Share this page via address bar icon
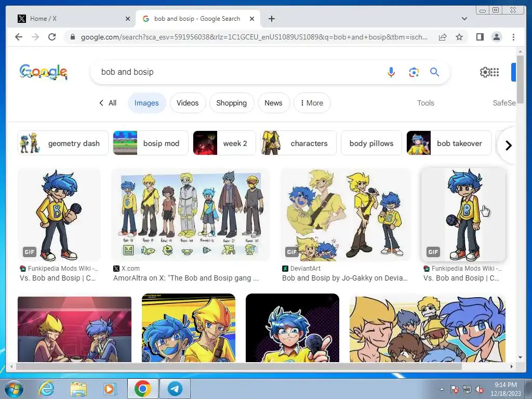This screenshot has width=532, height=399. 443,37
